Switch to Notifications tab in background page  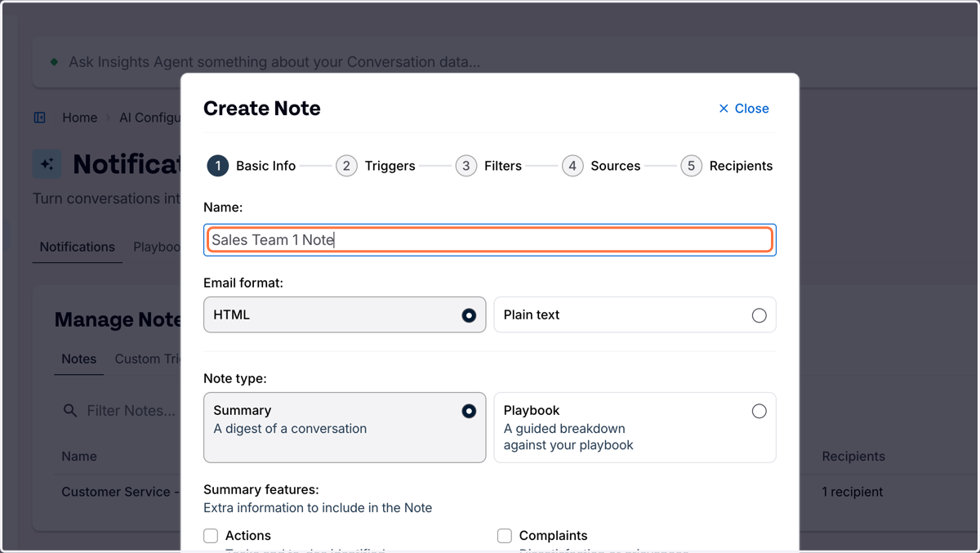(78, 247)
